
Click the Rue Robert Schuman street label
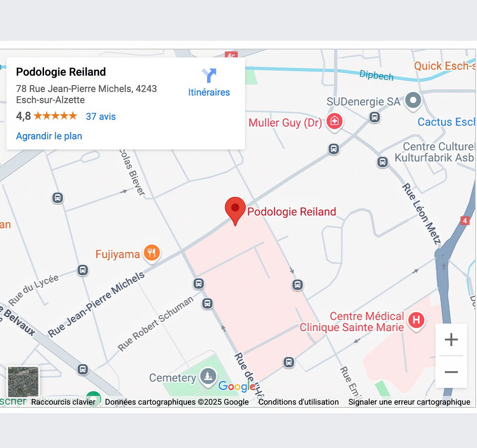(156, 323)
